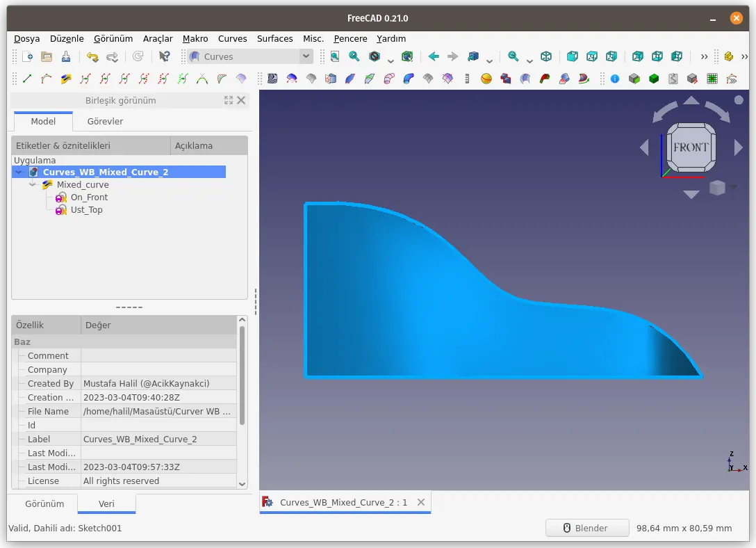This screenshot has width=756, height=548.
Task: Select the Ust_Top sketch in tree
Action: coord(86,209)
